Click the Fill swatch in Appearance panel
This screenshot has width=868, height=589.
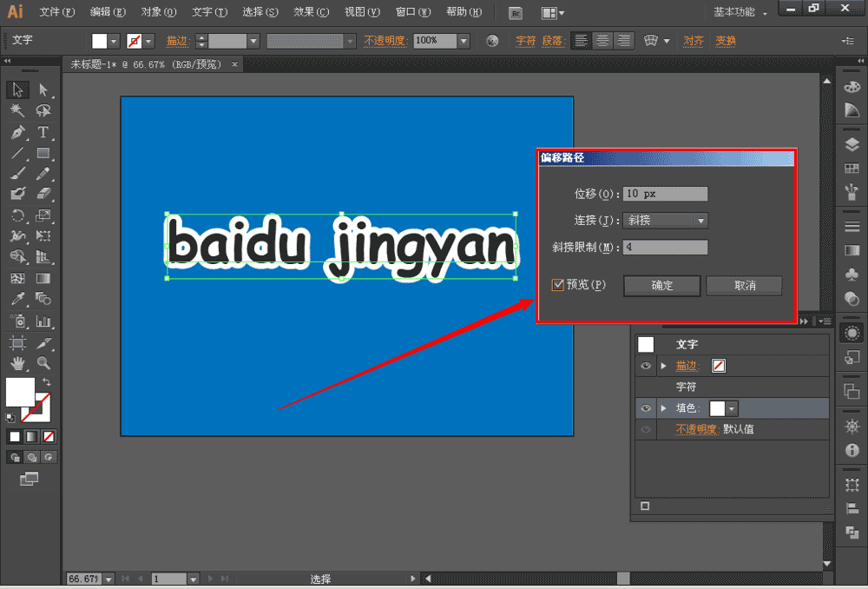(x=718, y=408)
